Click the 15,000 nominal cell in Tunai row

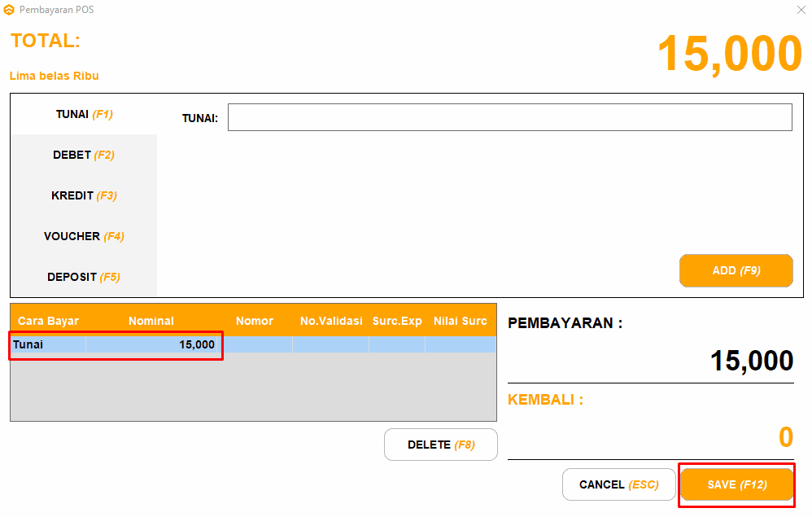coord(155,344)
